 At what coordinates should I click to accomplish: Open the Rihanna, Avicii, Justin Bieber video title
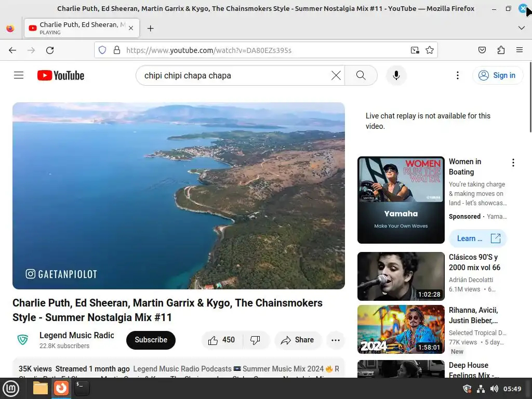pos(473,315)
